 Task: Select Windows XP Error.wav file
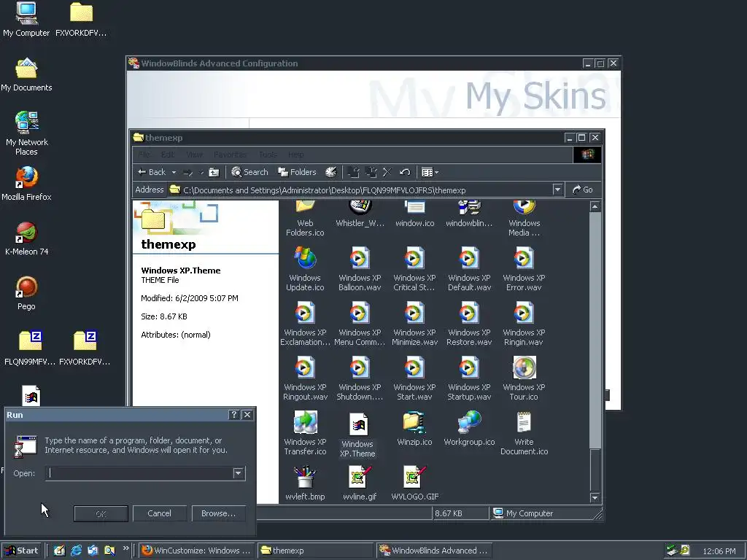(x=524, y=269)
